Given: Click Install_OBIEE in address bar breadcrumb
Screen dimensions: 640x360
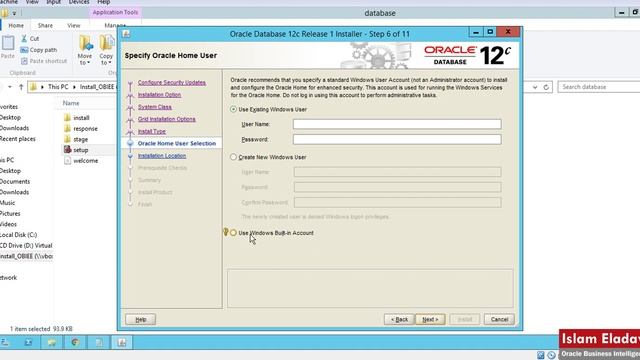Looking at the screenshot, I should coord(97,87).
